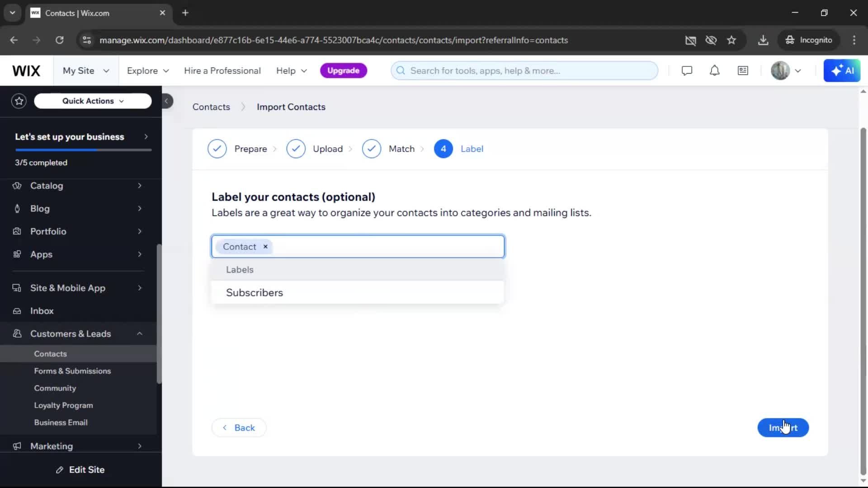Expand the Portfolio chevron arrow
Image resolution: width=868 pixels, height=488 pixels.
coord(140,231)
